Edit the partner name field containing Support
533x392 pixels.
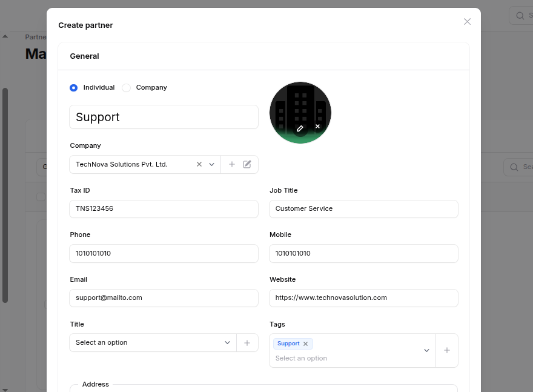coord(164,117)
